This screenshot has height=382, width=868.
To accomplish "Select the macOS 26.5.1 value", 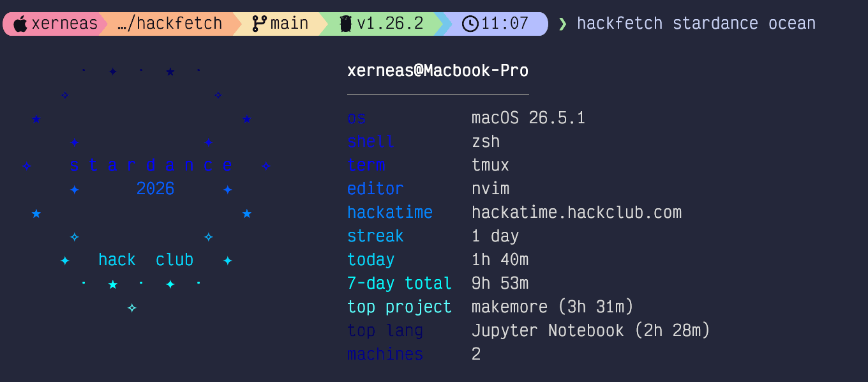I will (528, 118).
